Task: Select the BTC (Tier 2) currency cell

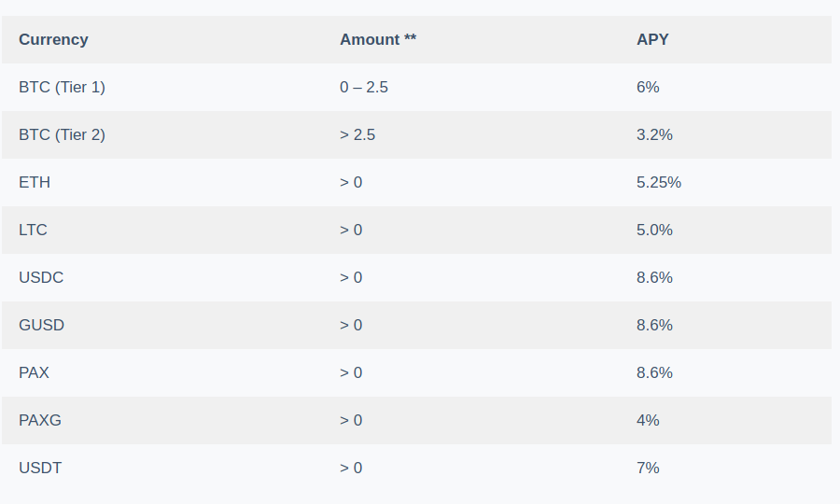Action: tap(63, 134)
